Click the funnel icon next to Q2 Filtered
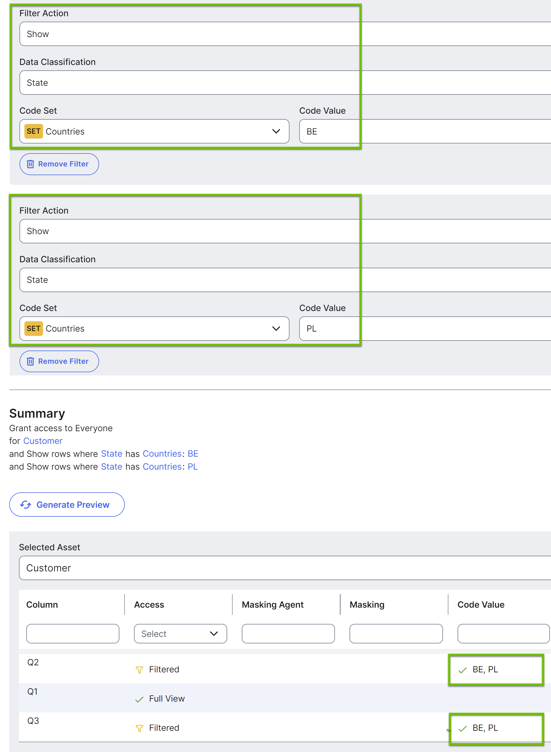Screen dimensions: 551x756 (139, 669)
